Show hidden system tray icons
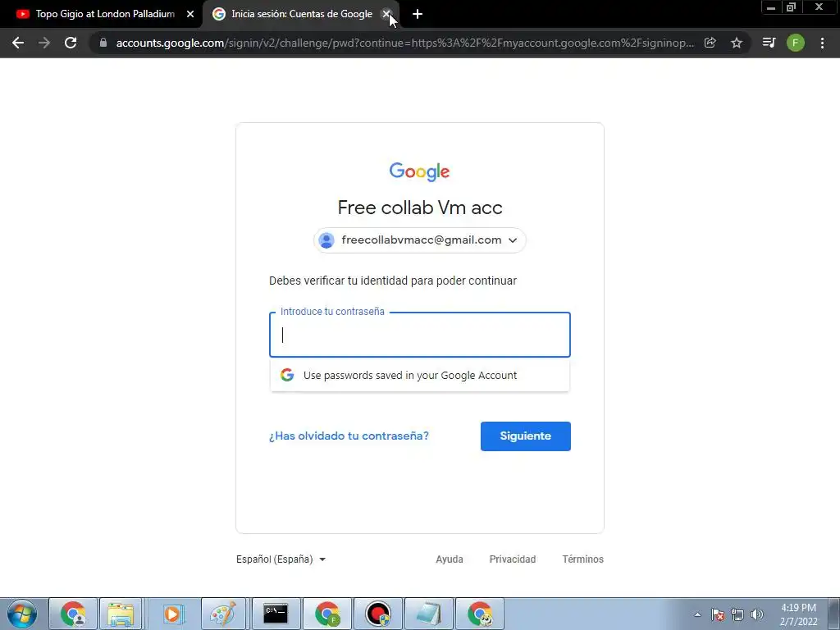This screenshot has width=840, height=630. click(x=697, y=614)
